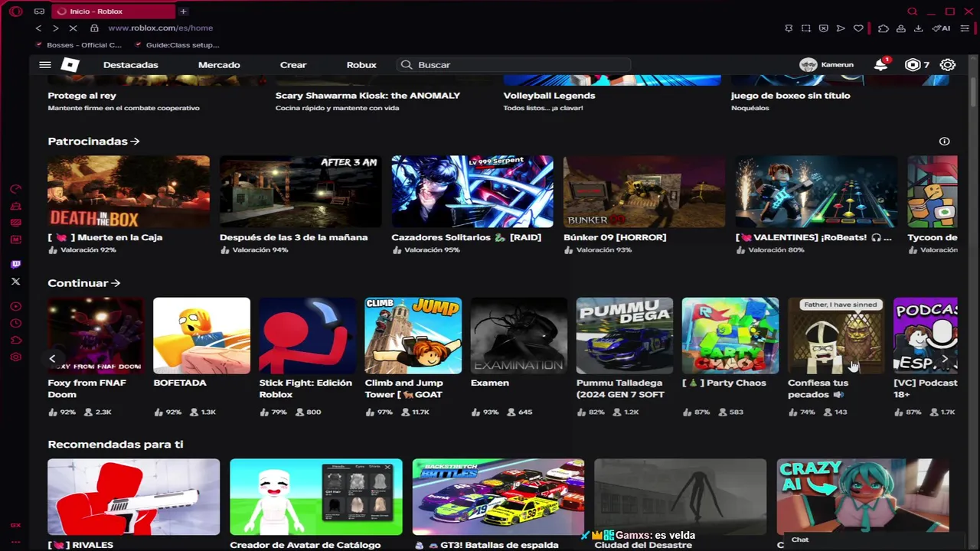980x551 pixels.
Task: Open Examen game thumbnail
Action: click(519, 336)
